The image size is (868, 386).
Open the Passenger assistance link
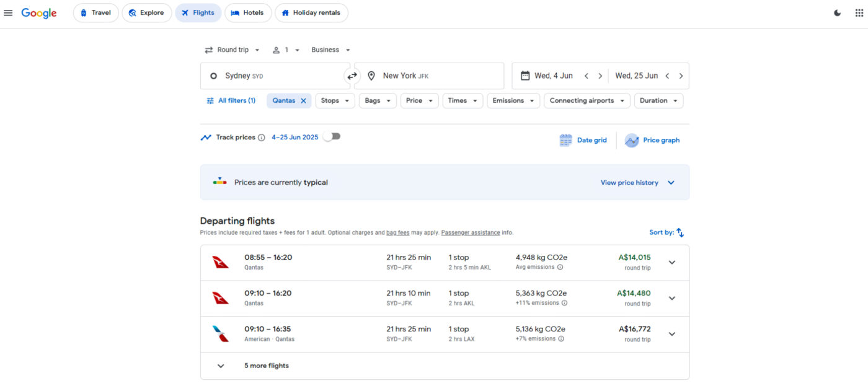click(471, 233)
